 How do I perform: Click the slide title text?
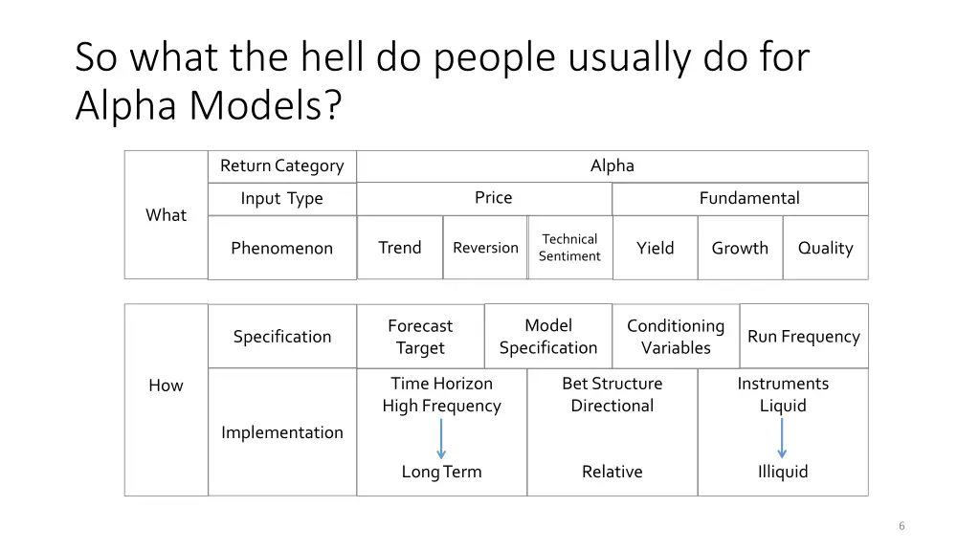442,80
